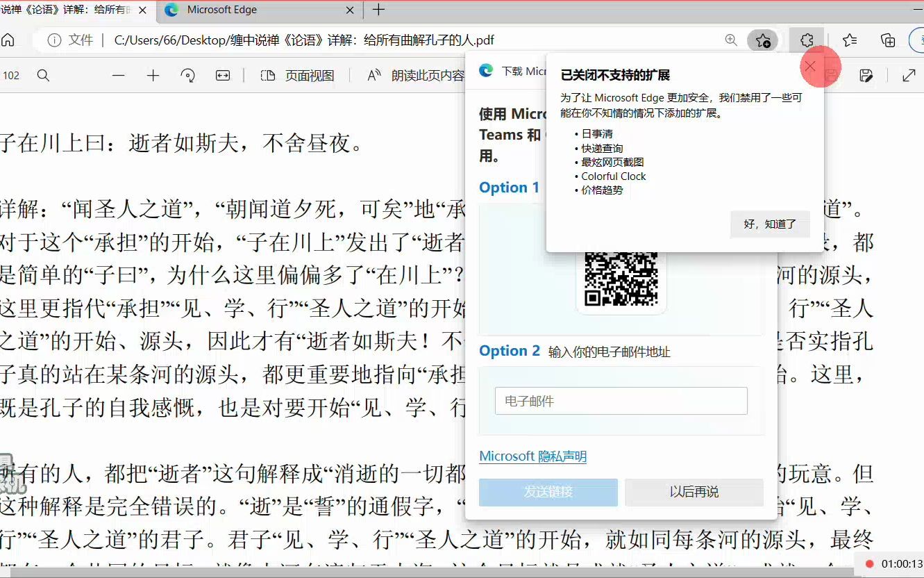Screen dimensions: 924x578
Task: Click 快递查询 in the extensions list
Action: [602, 148]
